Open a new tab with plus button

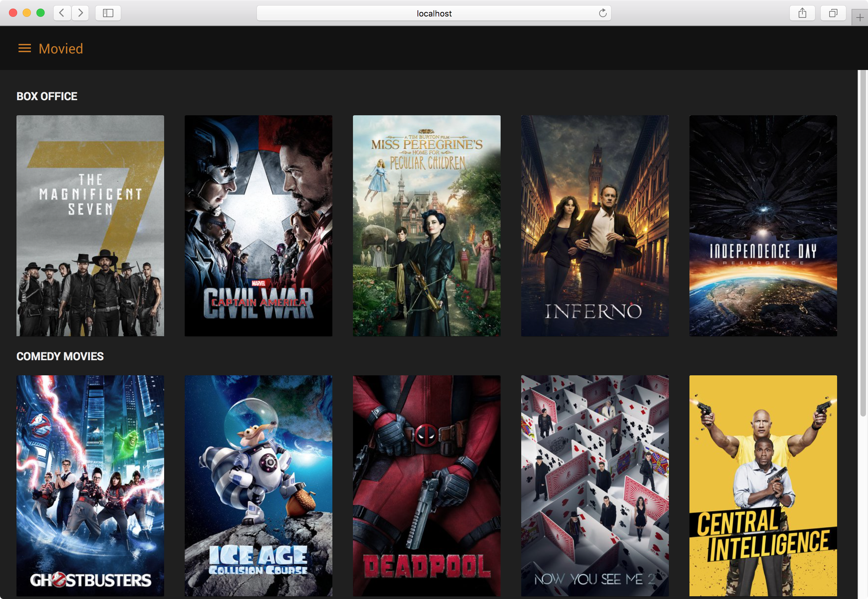point(860,17)
